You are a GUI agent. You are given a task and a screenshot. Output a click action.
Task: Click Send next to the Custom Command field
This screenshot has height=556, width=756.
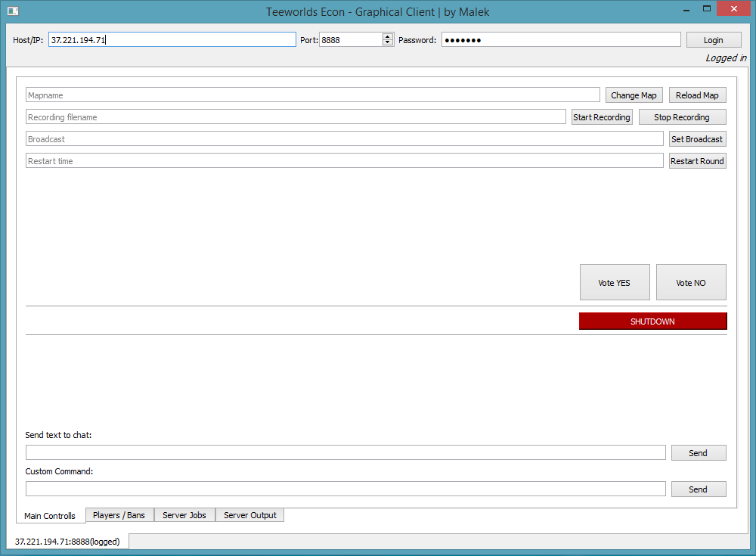699,489
